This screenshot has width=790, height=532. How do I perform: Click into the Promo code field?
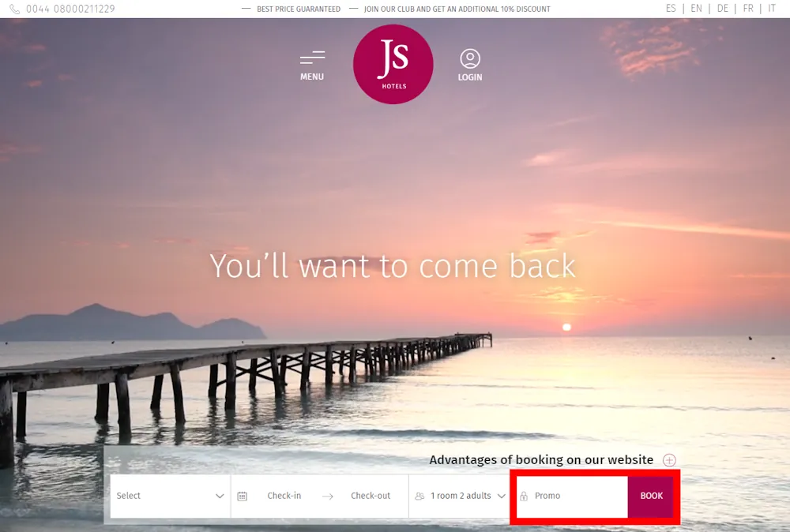click(577, 496)
